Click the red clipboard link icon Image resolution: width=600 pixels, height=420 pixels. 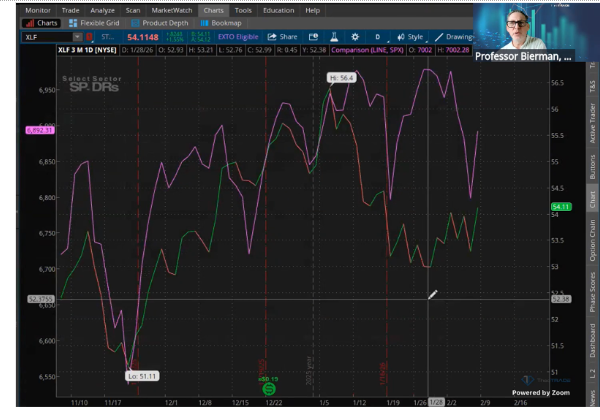89,37
